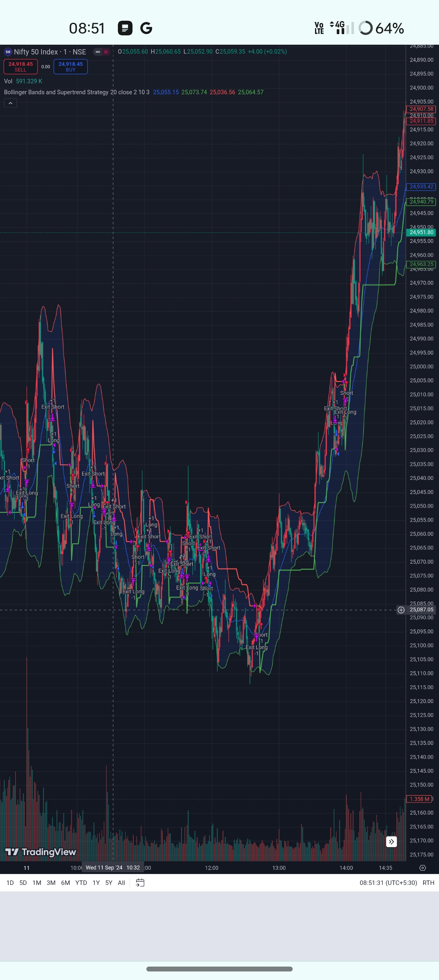Image resolution: width=439 pixels, height=980 pixels.
Task: Select the 5Y time range
Action: click(109, 882)
